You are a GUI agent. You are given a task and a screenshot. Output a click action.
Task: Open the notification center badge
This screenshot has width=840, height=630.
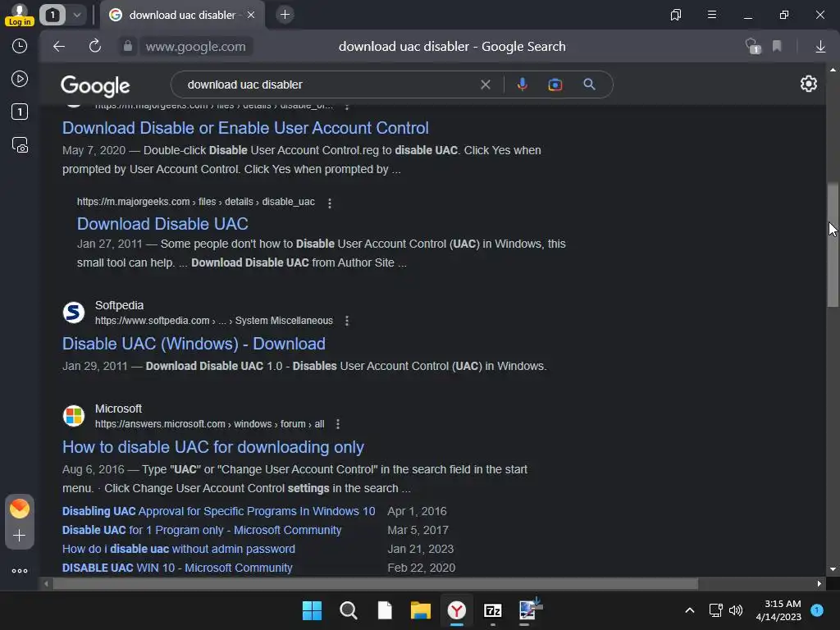[817, 610]
